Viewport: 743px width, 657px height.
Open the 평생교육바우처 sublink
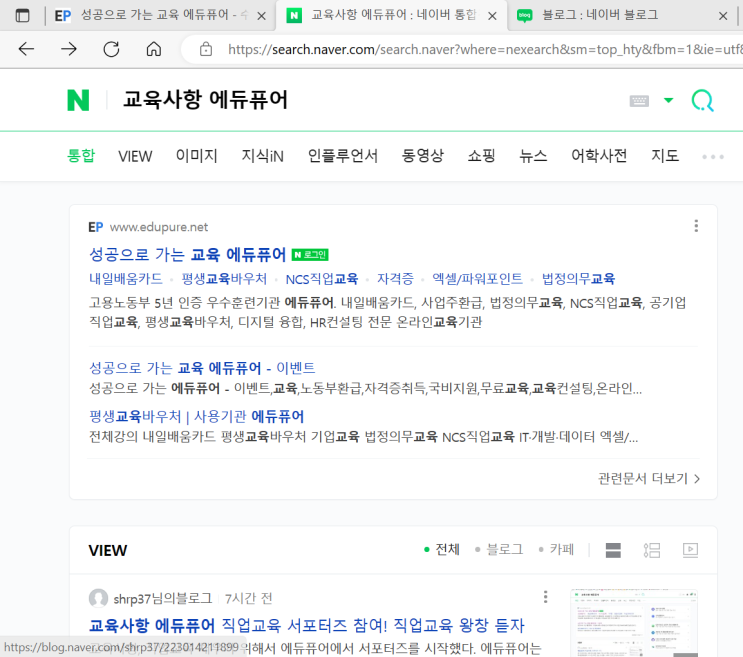coord(224,279)
